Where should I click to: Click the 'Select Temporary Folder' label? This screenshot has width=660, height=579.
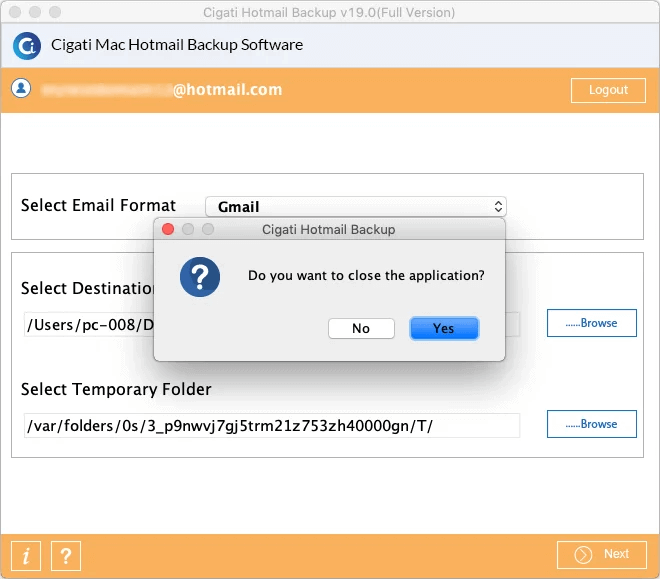coord(116,390)
